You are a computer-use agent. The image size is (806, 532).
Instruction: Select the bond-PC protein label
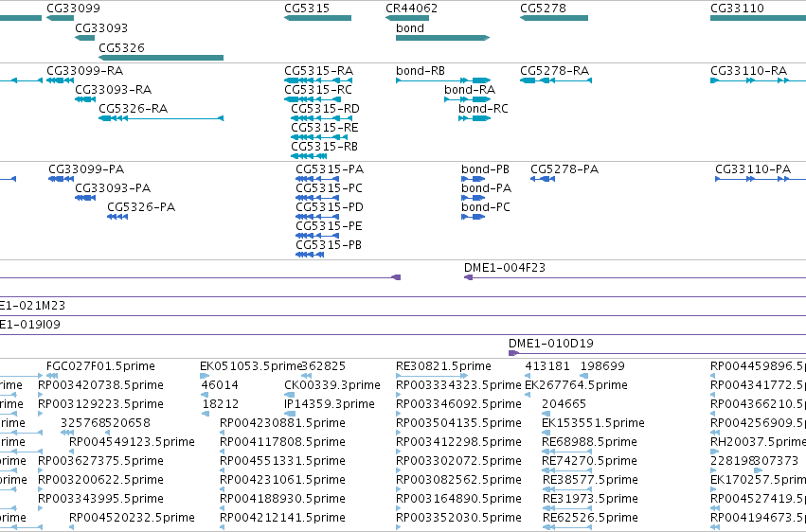coord(486,207)
